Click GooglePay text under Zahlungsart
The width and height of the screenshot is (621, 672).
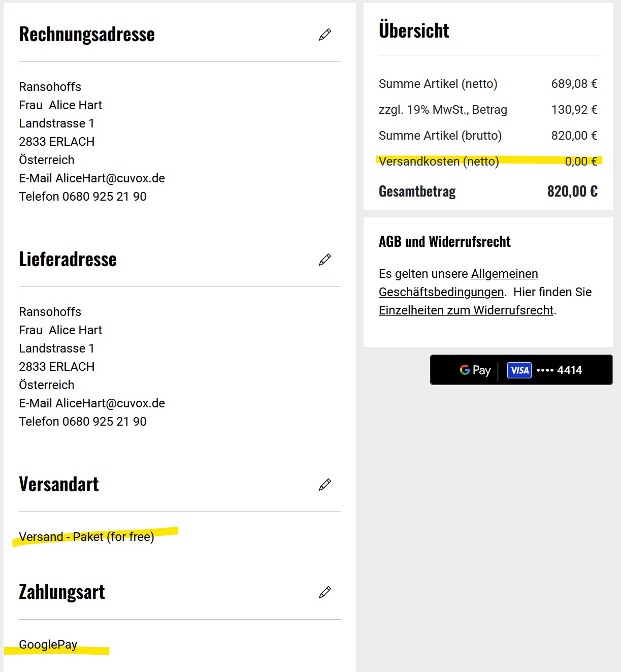pos(48,645)
